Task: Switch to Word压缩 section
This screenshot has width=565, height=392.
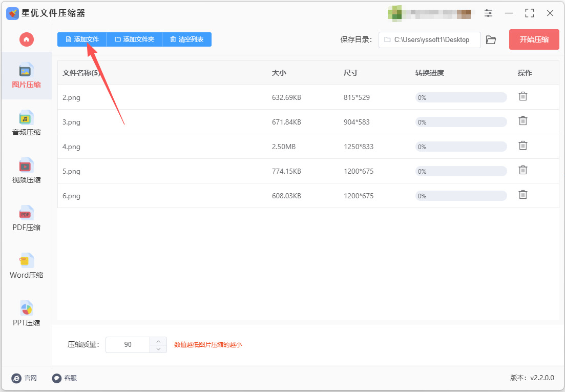Action: 26,265
